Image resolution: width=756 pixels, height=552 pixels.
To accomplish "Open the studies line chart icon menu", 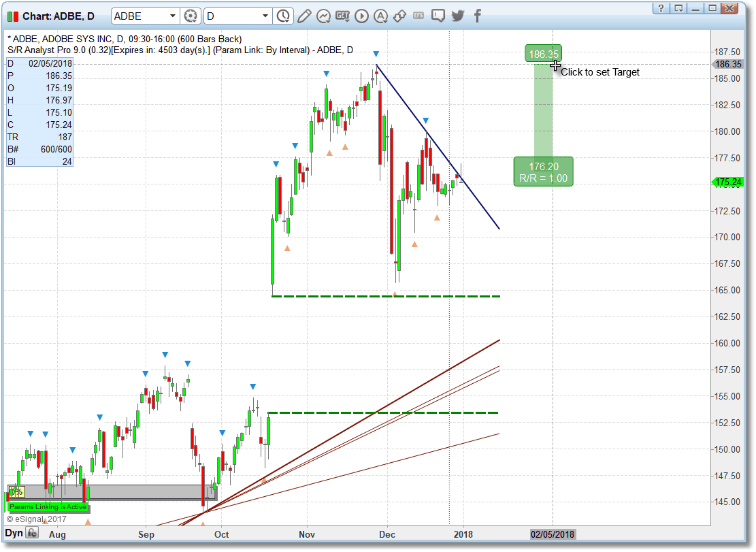I will pos(323,16).
